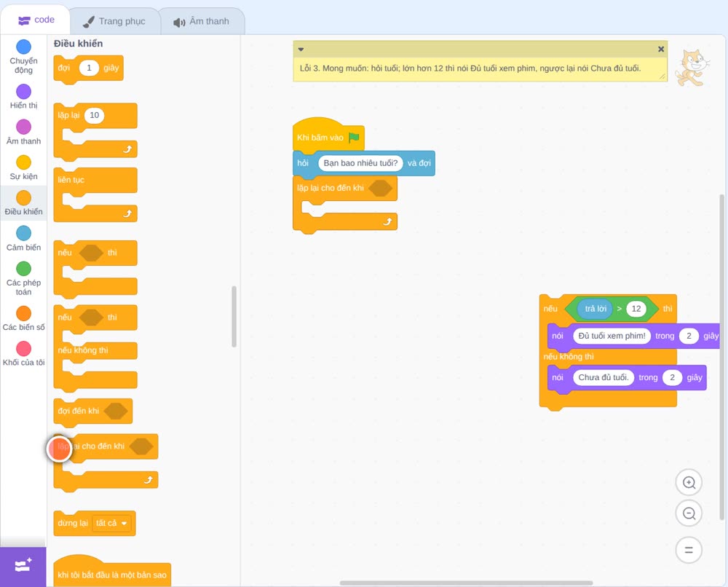Open the Cảm biến block category
The height and width of the screenshot is (587, 728).
pos(24,239)
